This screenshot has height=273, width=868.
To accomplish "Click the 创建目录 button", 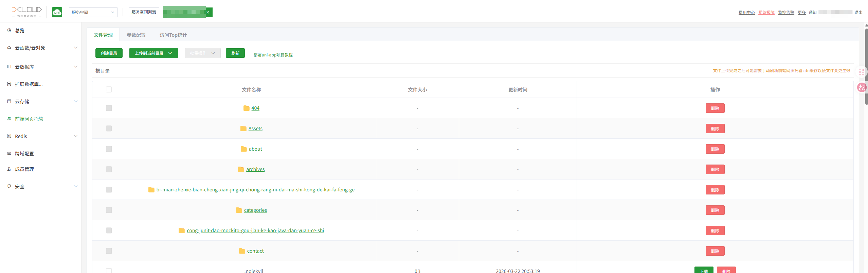I will coord(109,53).
